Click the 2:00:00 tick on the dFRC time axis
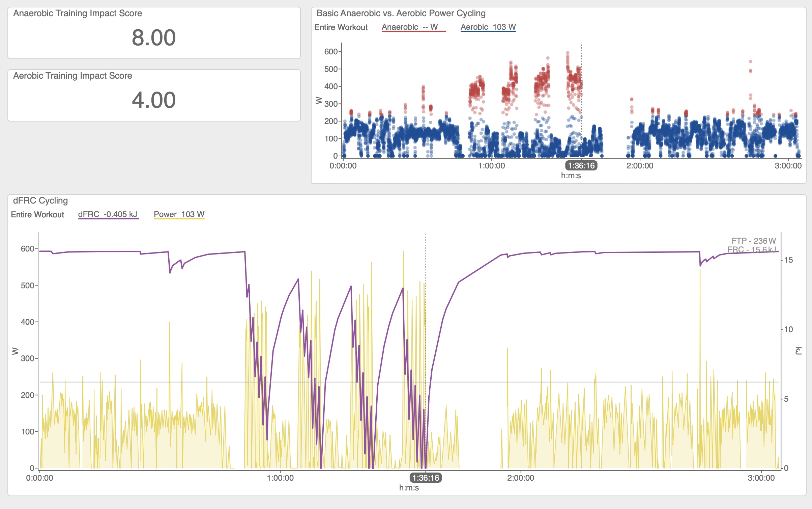Image resolution: width=812 pixels, height=509 pixels. (520, 478)
